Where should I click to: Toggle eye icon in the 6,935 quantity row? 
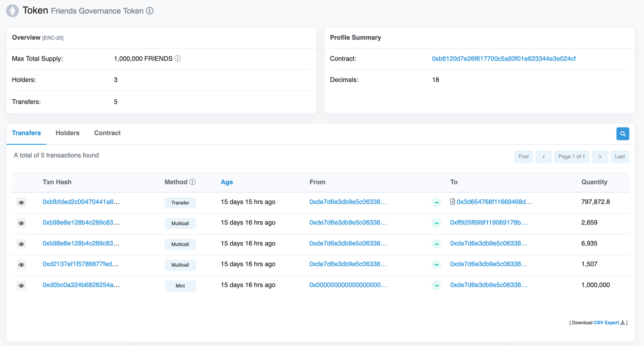point(21,244)
